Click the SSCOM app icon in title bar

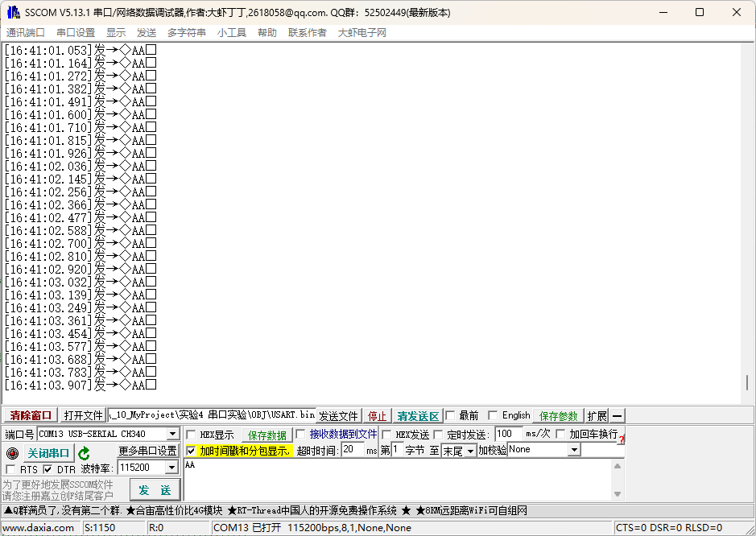coord(14,12)
